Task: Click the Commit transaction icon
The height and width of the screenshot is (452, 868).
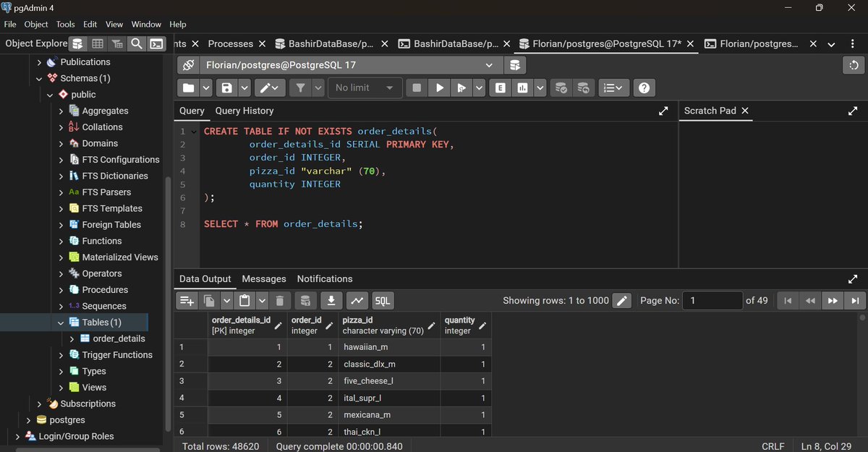Action: (561, 88)
